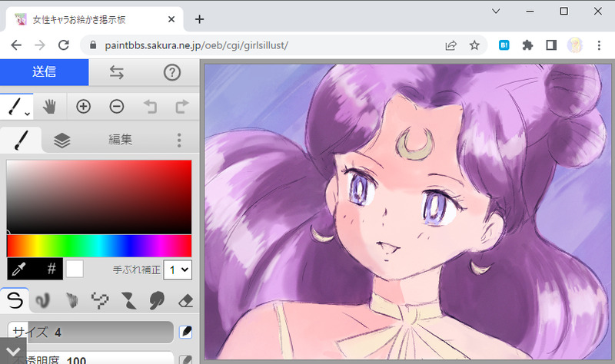This screenshot has width=615, height=364.
Task: Pick a color in the saturation field
Action: (x=99, y=197)
